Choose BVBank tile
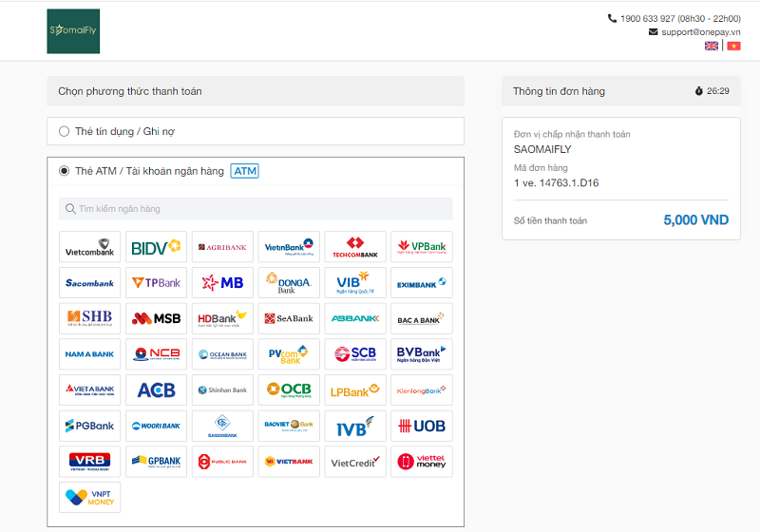 pos(422,354)
